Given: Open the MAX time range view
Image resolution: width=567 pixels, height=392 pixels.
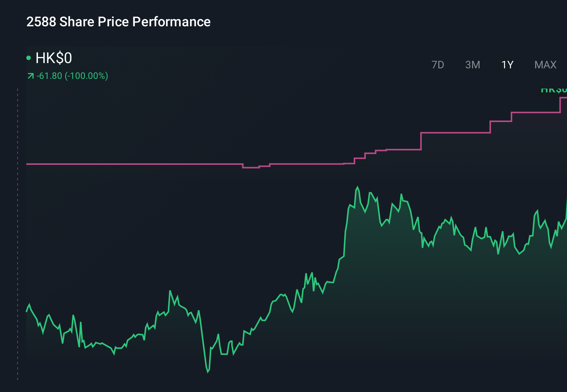Looking at the screenshot, I should [x=545, y=65].
